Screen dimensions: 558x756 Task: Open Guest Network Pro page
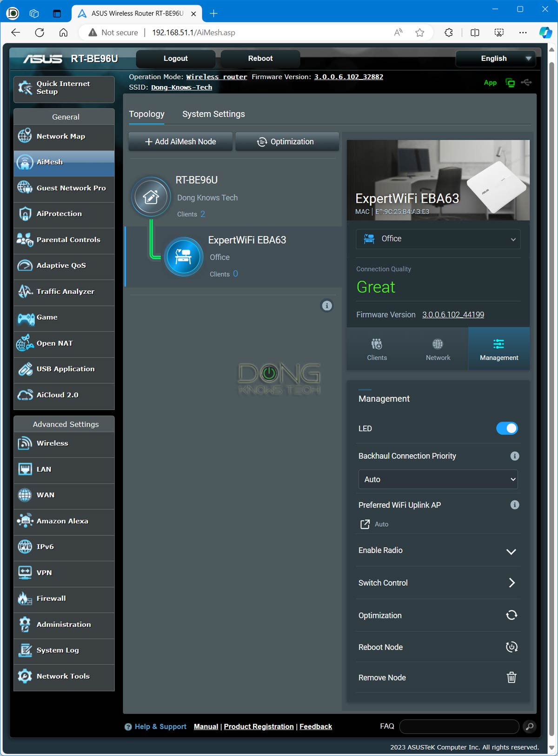[64, 188]
